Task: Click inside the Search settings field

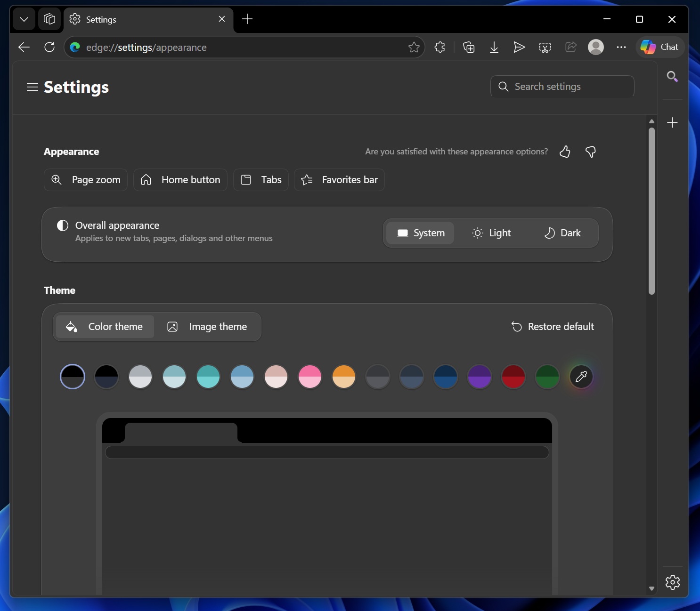Action: 562,87
